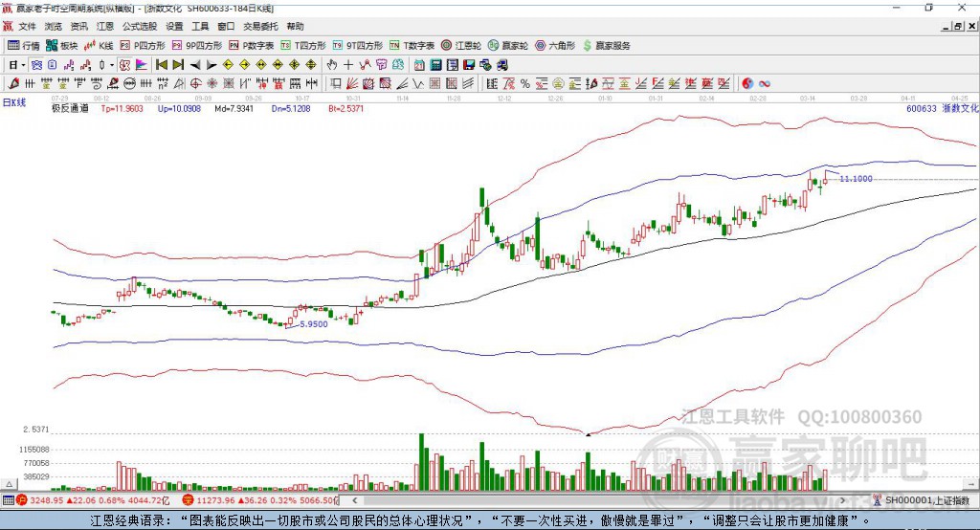Show the K线 candlestick chart

click(99, 46)
